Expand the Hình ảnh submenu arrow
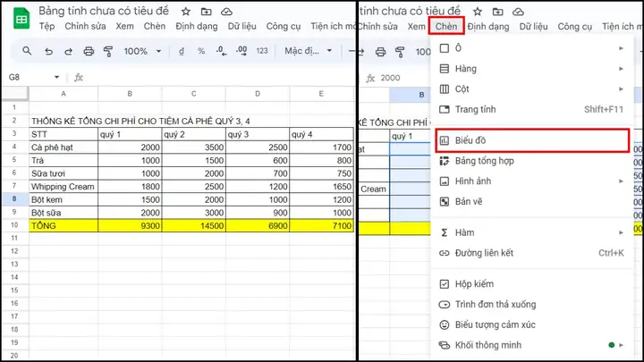 (621, 181)
